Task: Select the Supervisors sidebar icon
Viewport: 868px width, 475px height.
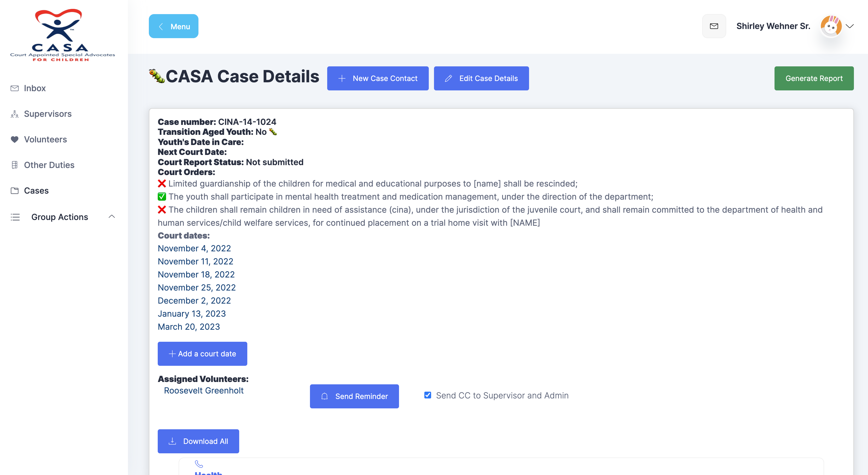Action: pos(15,114)
